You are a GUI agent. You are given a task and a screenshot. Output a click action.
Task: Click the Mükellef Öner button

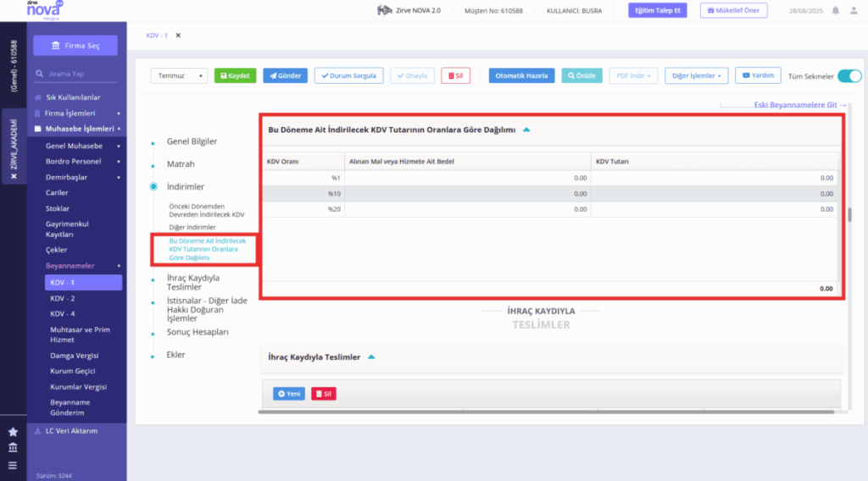[x=733, y=10]
